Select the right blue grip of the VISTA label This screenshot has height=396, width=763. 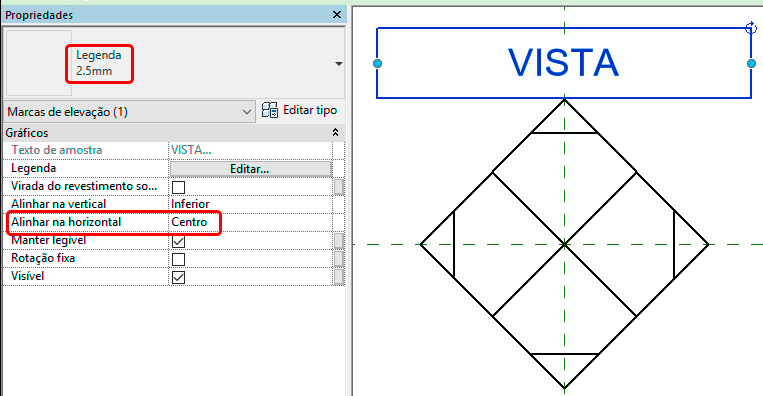(x=751, y=63)
